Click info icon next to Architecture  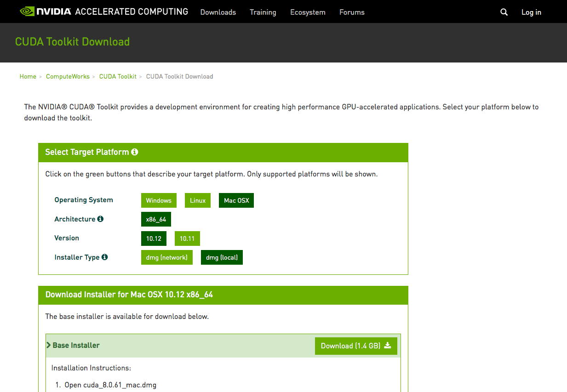[x=100, y=219]
